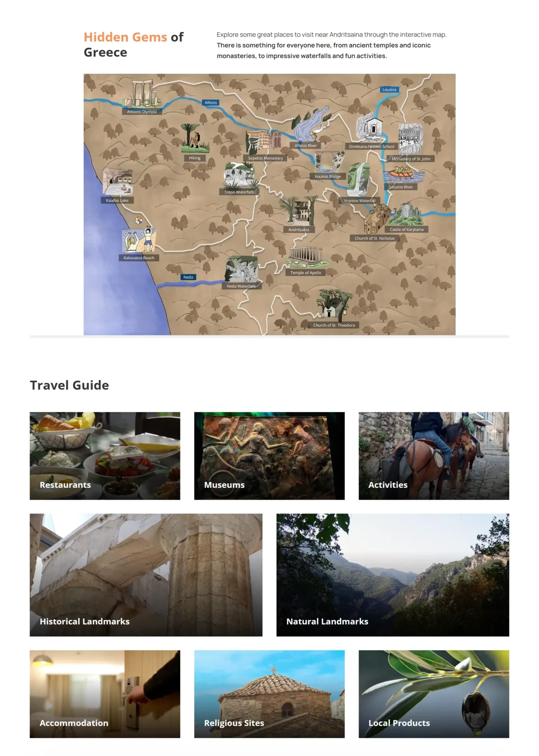
Task: Open the Historical Landmarks card
Action: coord(146,575)
